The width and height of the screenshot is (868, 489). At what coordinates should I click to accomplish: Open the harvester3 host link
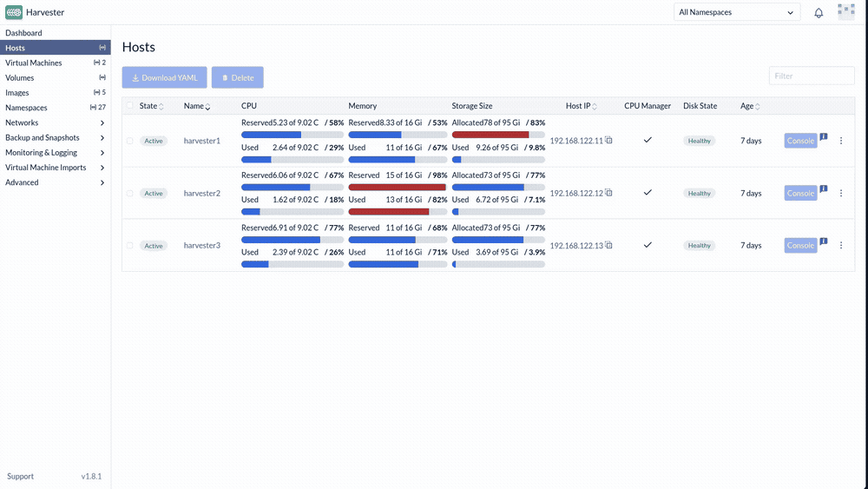tap(202, 245)
